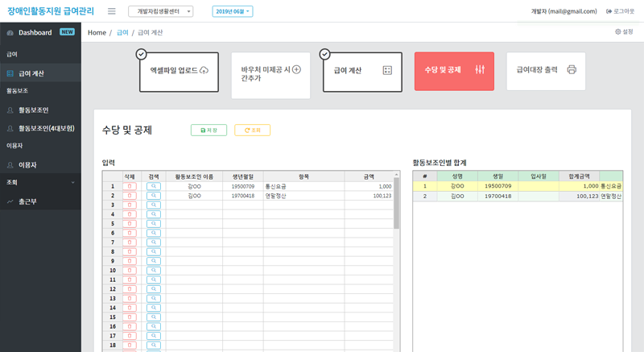Screen dimensions: 644x352
Task: Click the delete icon in row 1
Action: tap(130, 186)
